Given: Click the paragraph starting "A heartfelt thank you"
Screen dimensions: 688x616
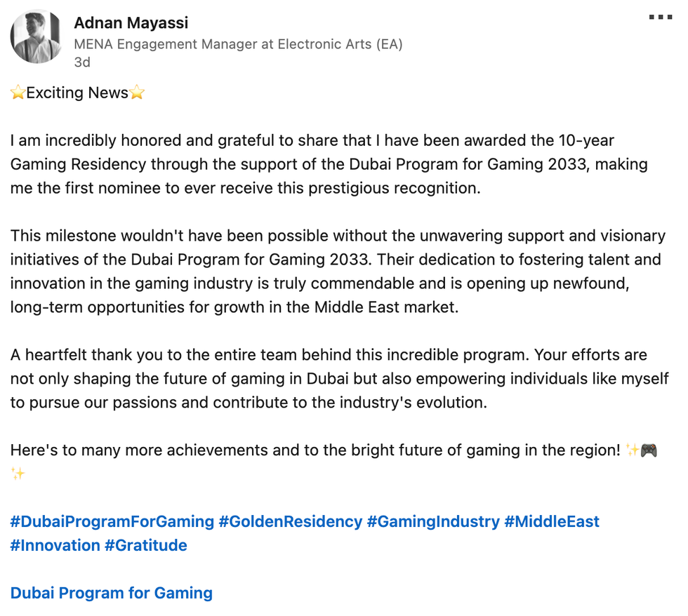Looking at the screenshot, I should (x=338, y=379).
